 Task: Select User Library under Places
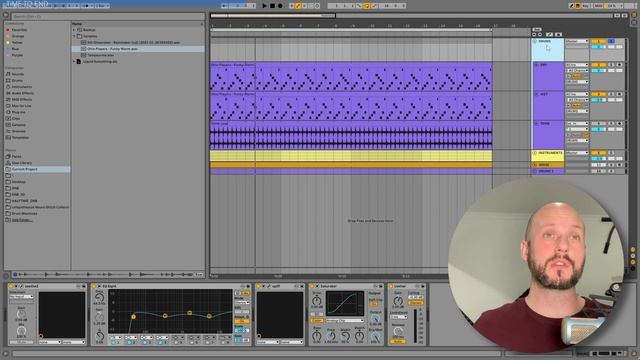coord(22,163)
